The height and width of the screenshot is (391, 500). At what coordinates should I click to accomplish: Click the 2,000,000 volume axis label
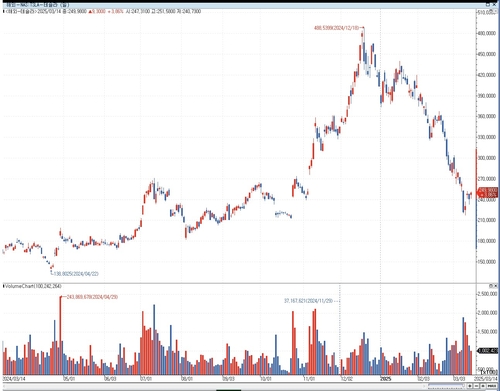487,313
